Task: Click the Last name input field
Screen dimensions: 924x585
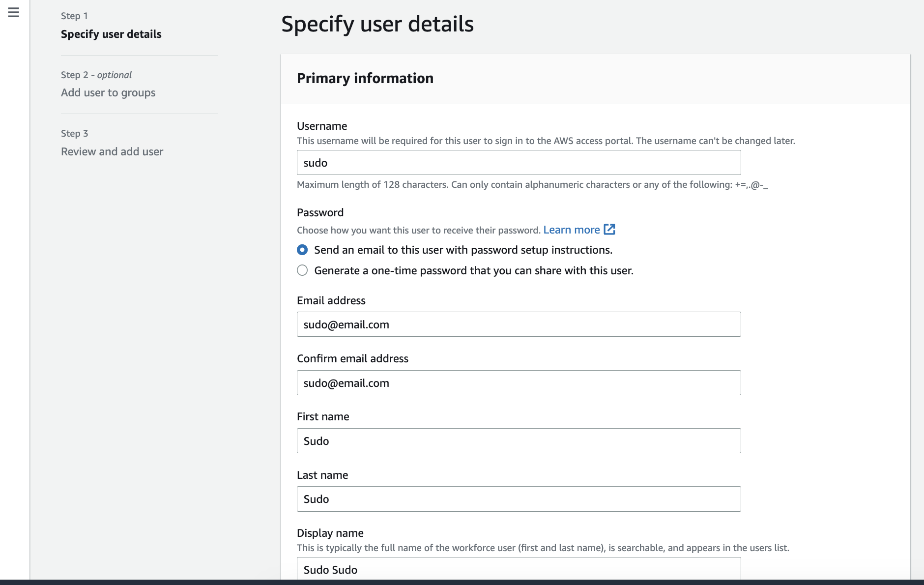Action: click(x=519, y=499)
